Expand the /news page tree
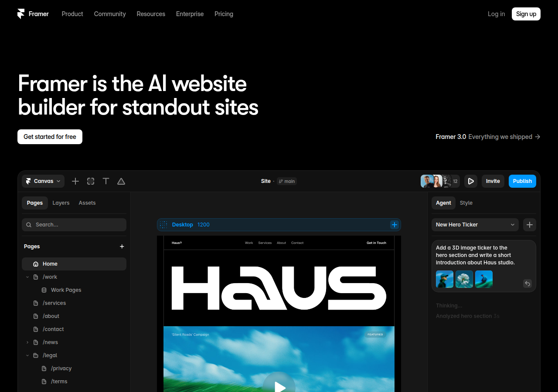This screenshot has height=392, width=558. coord(27,342)
